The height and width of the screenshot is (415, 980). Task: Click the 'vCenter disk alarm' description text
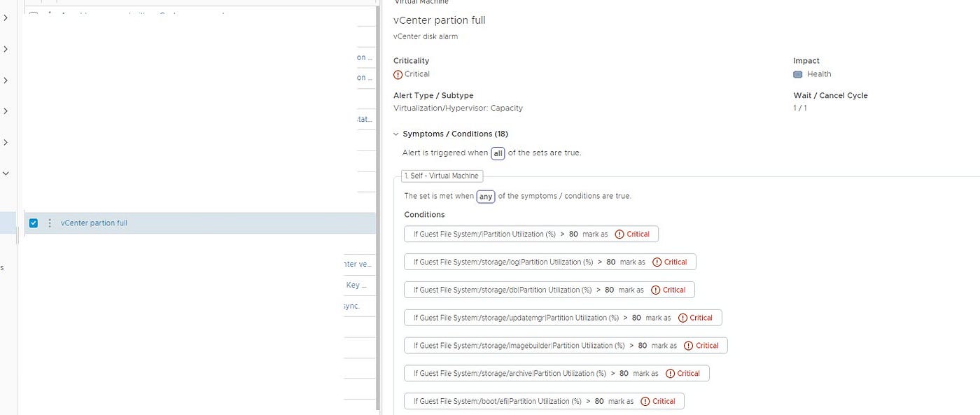tap(426, 36)
